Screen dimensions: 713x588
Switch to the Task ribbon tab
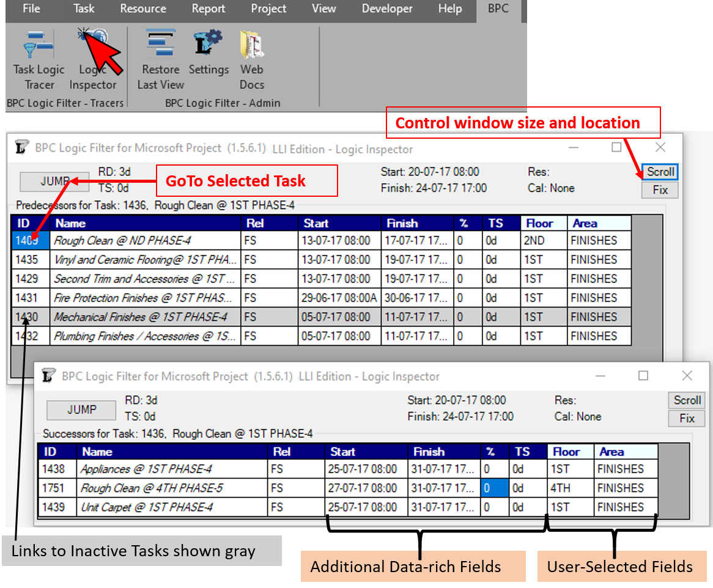click(x=84, y=9)
